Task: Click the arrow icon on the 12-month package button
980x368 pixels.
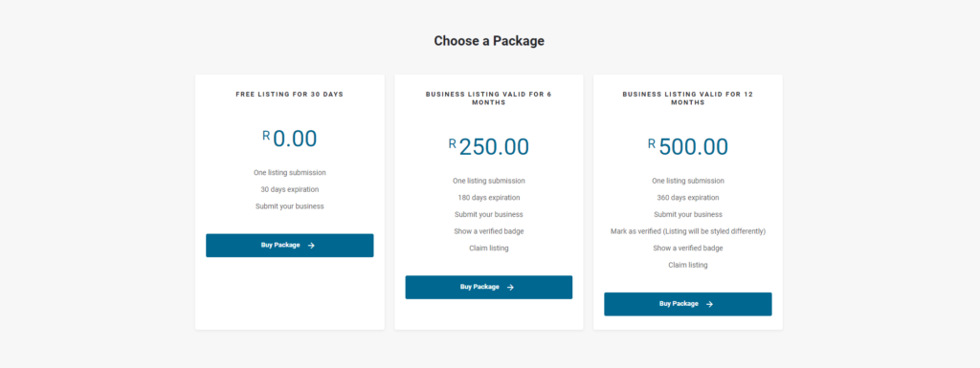Action: 709,304
